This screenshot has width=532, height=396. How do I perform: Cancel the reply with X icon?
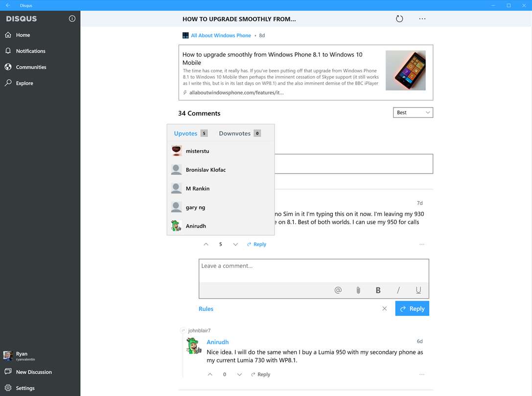(384, 308)
